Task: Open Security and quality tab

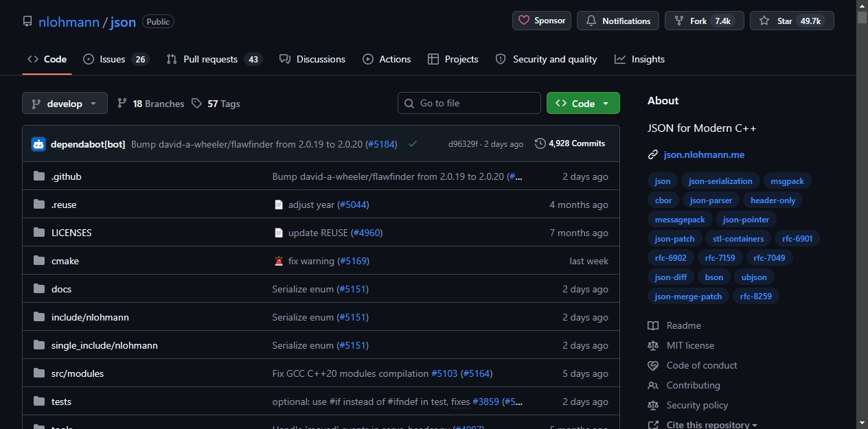Action: pyautogui.click(x=547, y=59)
